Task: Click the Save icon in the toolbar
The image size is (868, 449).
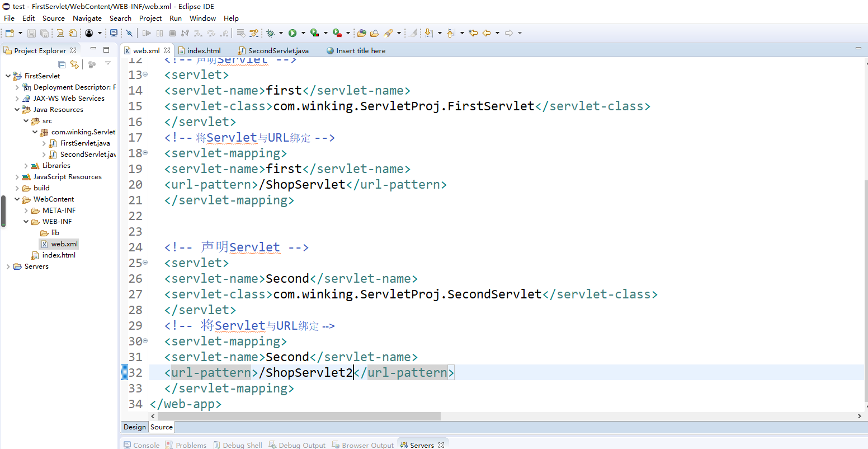Action: 31,33
